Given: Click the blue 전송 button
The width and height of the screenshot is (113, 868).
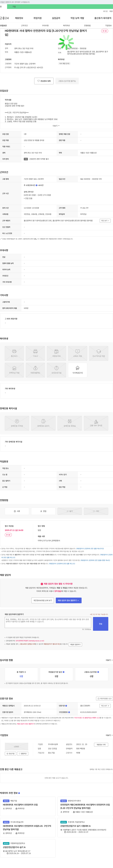Looking at the screenshot, I should tap(101, 624).
